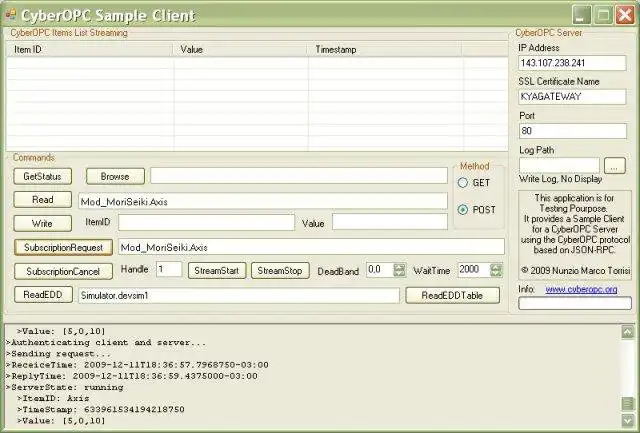Screen dimensions: 640x433
Task: Click the GetStatus button
Action: [x=42, y=176]
